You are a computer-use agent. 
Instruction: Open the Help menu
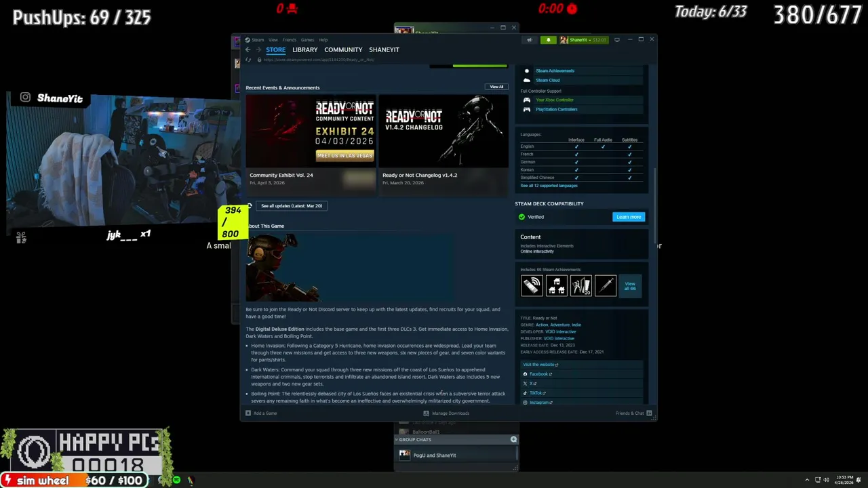pos(323,40)
